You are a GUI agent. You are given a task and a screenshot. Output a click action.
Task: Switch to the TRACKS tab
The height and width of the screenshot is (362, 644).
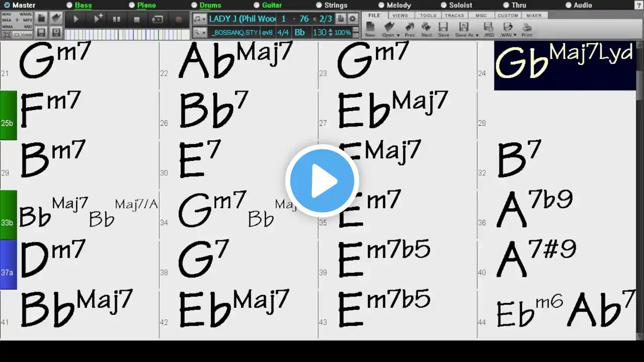(x=454, y=16)
